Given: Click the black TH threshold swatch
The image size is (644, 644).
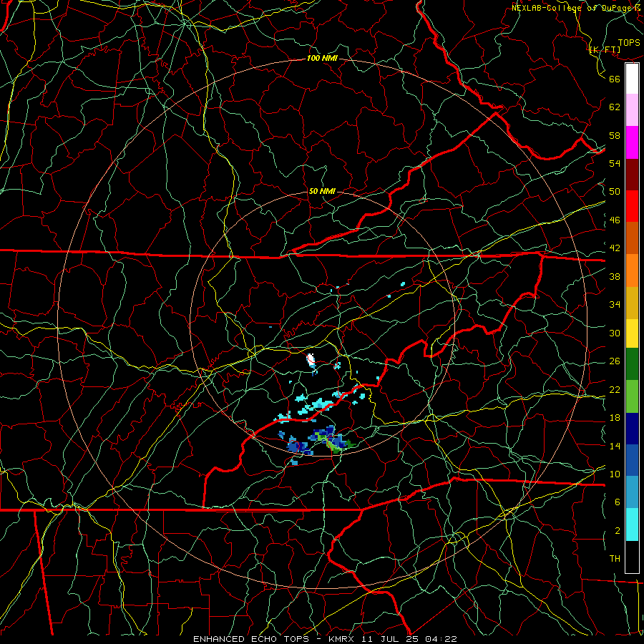Looking at the screenshot, I should [632, 557].
